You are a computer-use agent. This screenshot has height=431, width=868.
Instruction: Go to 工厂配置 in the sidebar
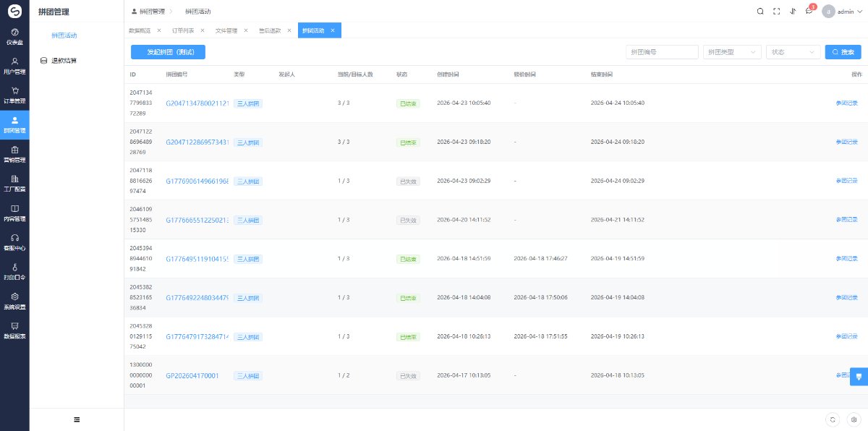tap(14, 183)
